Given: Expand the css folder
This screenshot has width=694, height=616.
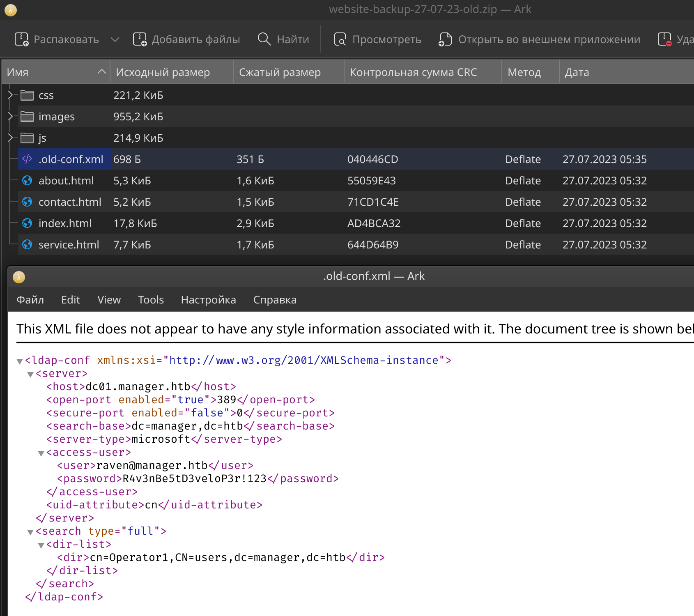Looking at the screenshot, I should pyautogui.click(x=10, y=95).
